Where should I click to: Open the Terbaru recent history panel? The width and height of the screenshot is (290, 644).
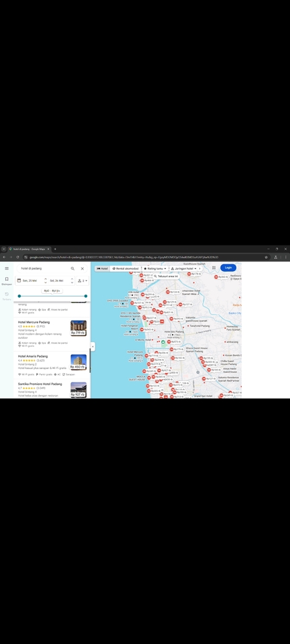click(x=7, y=296)
